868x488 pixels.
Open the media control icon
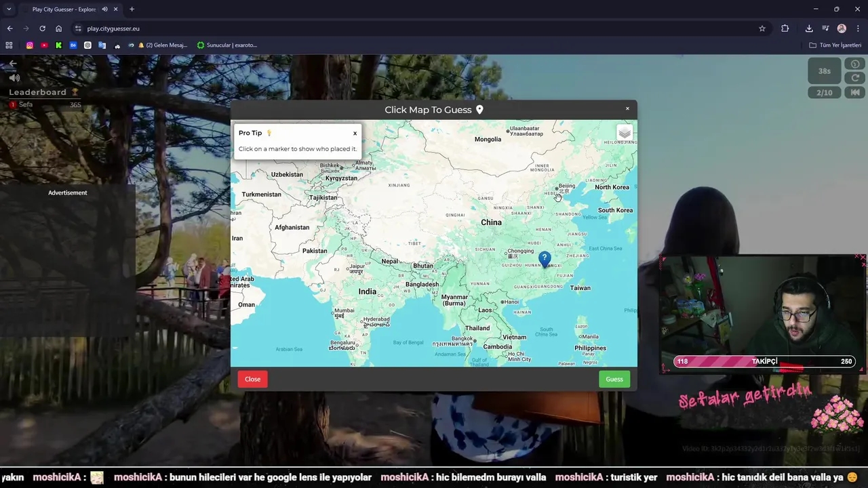(825, 28)
